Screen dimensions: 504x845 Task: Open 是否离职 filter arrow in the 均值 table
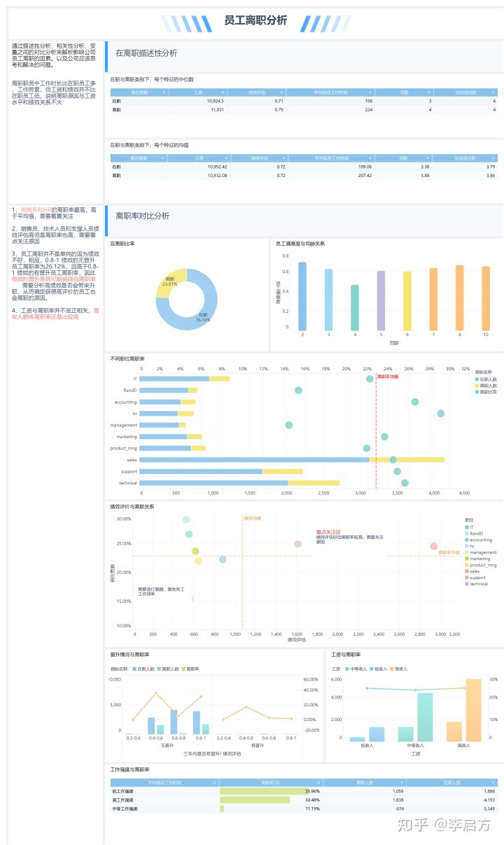pos(164,158)
